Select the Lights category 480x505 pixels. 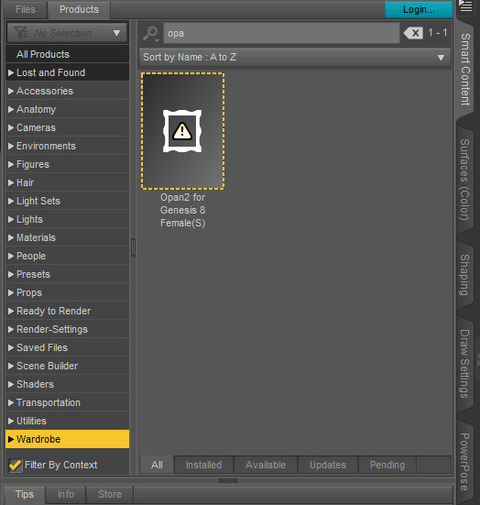pos(67,219)
